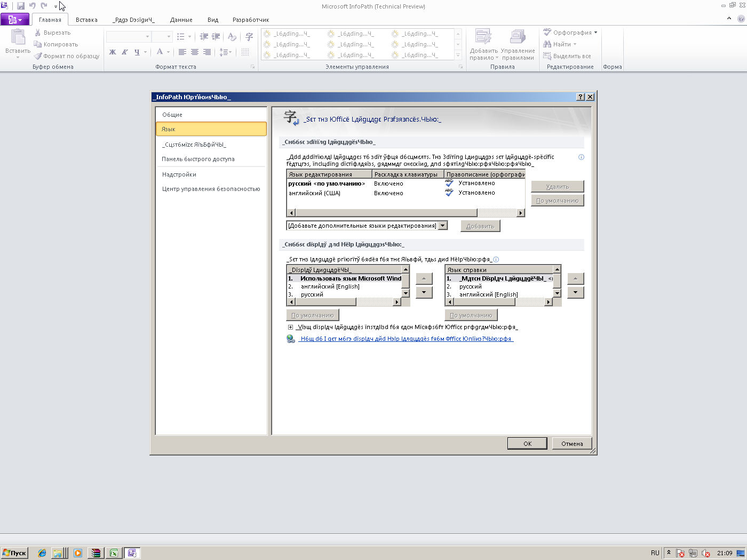The width and height of the screenshot is (747, 560).
Task: Align text left in ribbon
Action: point(182,52)
